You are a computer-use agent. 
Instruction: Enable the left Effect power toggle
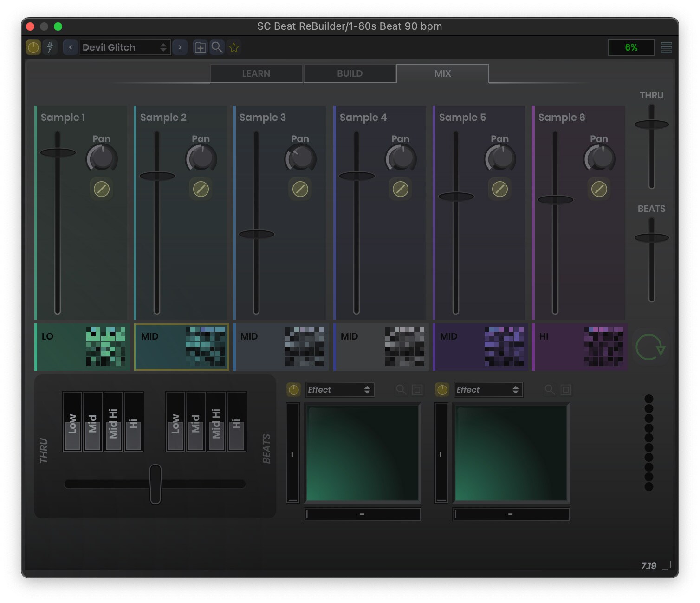coord(293,390)
